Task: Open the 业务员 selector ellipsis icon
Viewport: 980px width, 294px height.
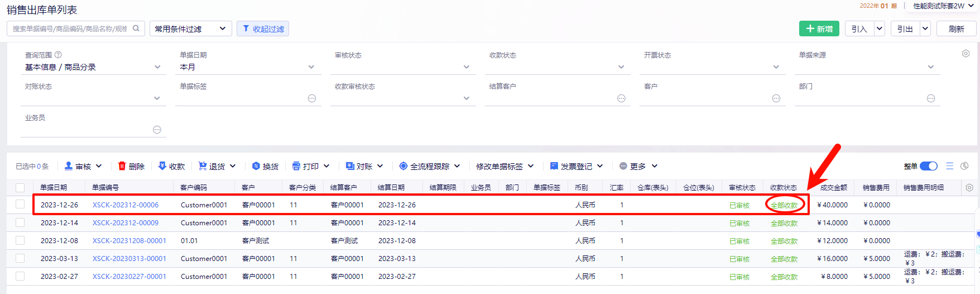Action: click(x=157, y=130)
